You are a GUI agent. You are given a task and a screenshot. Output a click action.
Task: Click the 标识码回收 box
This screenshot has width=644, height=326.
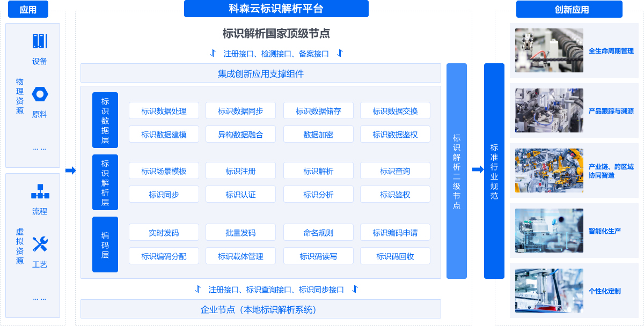[395, 256]
